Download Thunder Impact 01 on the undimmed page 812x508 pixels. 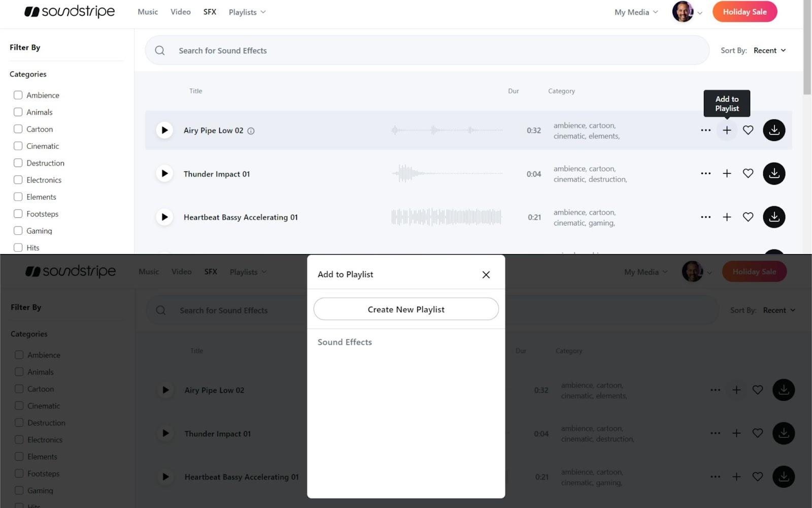[774, 174]
